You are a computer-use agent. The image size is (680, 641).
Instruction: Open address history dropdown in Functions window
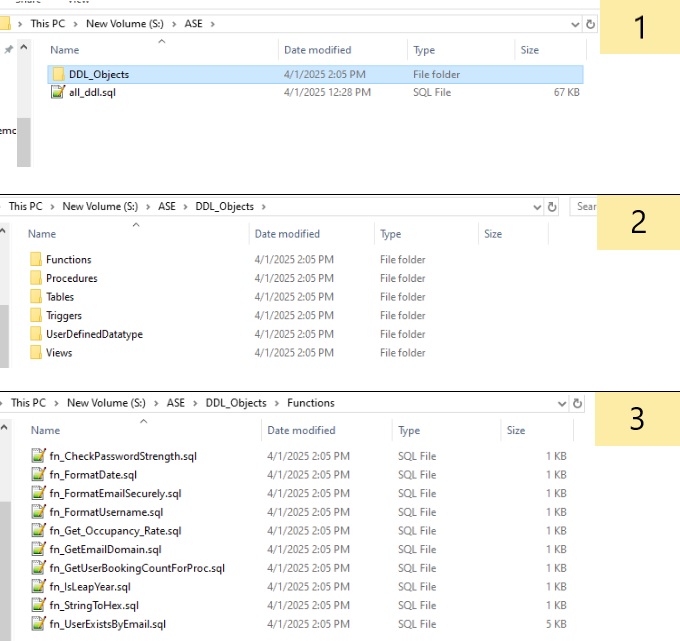561,403
